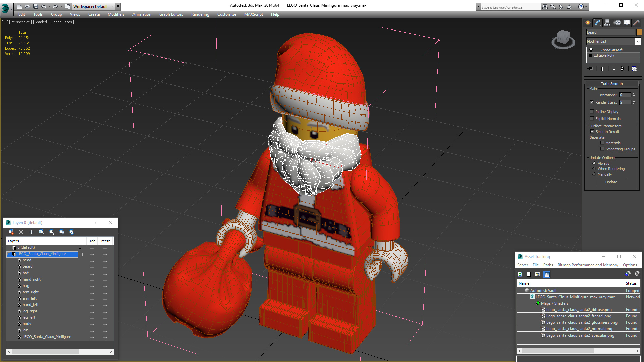The image size is (644, 362).
Task: Click Refresh icon in Asset Tracking
Action: [x=520, y=274]
